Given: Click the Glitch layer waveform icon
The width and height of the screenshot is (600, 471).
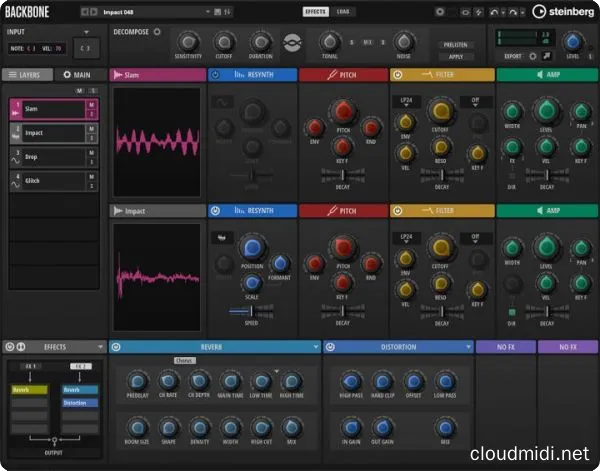Looking at the screenshot, I should pyautogui.click(x=15, y=181).
